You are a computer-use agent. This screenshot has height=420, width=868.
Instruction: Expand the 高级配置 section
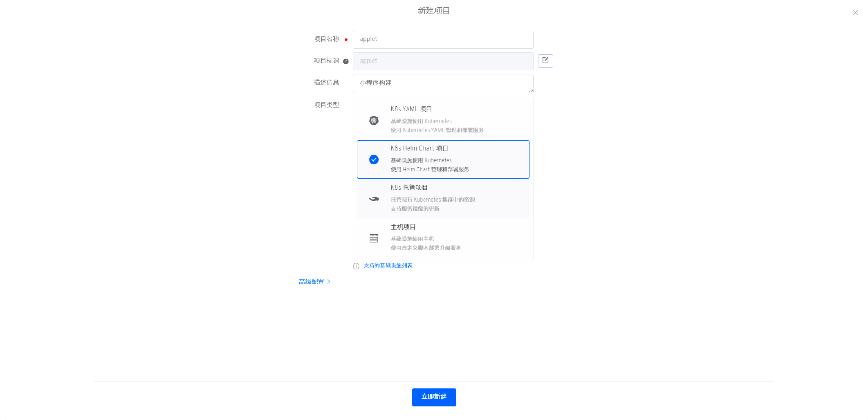(x=311, y=282)
